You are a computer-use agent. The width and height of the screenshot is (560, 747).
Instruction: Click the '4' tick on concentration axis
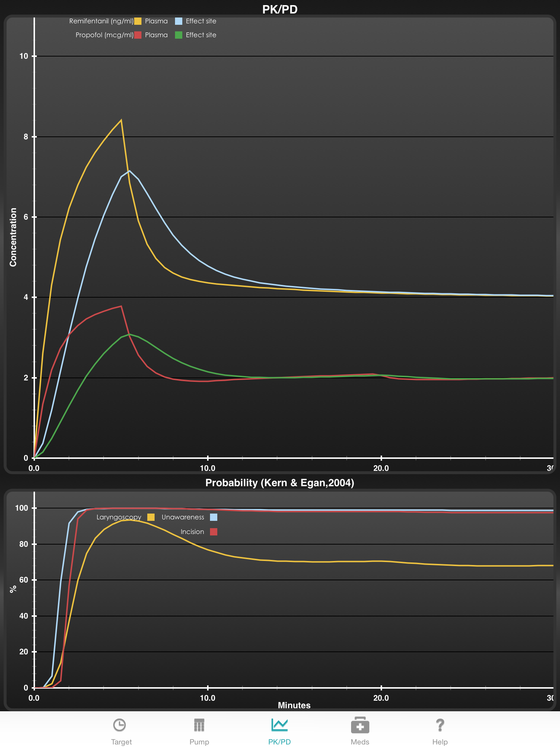(26, 297)
